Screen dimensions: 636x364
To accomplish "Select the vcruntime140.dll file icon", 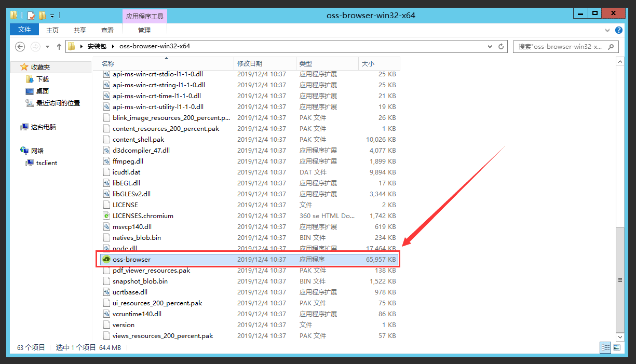I will point(106,314).
